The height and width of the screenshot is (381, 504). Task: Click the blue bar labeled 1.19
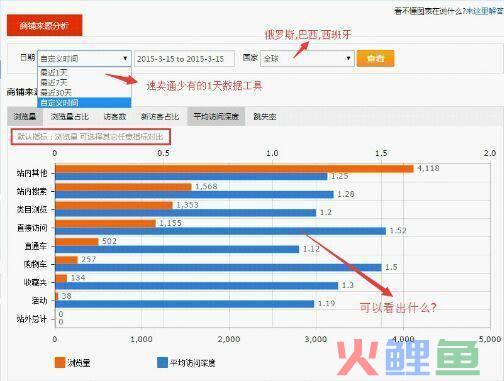tap(185, 304)
